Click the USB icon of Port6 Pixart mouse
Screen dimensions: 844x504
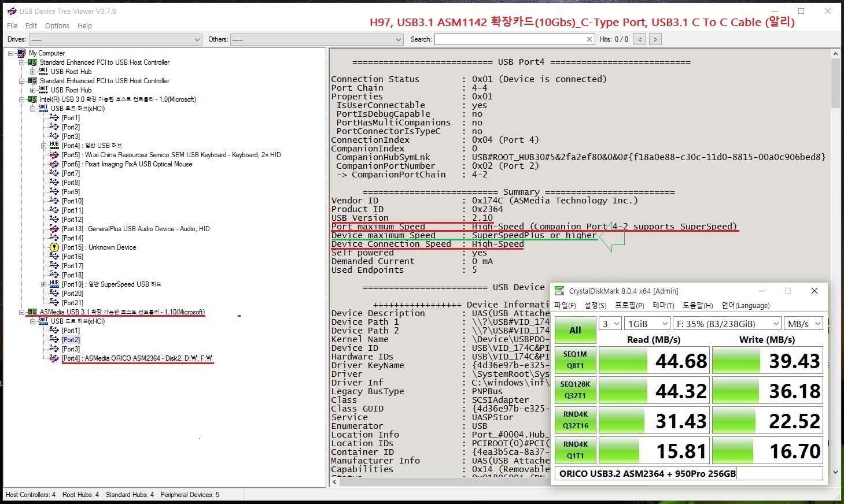(x=54, y=164)
